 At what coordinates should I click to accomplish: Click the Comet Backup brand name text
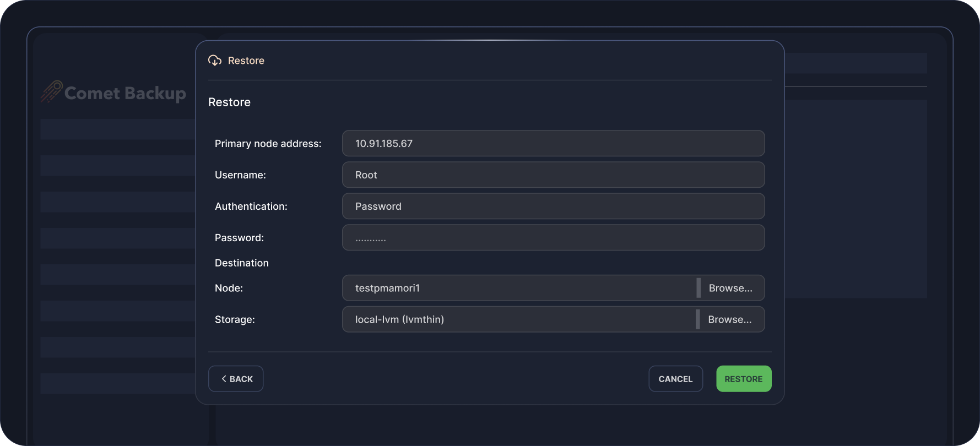coord(125,94)
